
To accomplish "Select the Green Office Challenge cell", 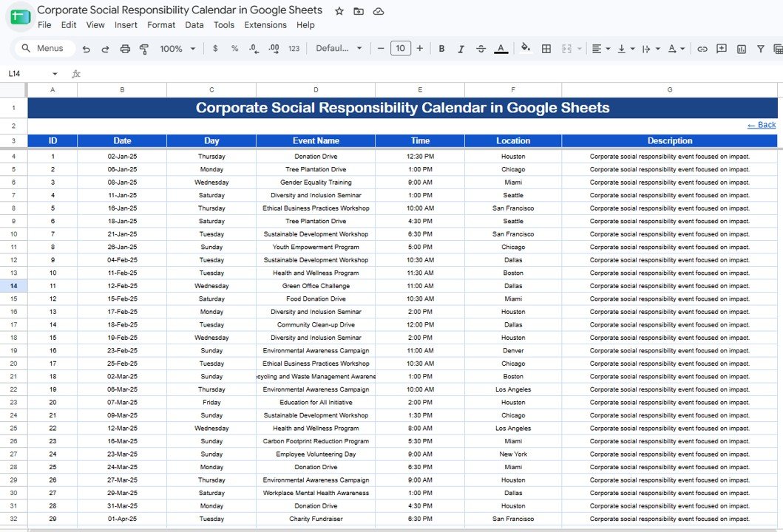I will (316, 286).
